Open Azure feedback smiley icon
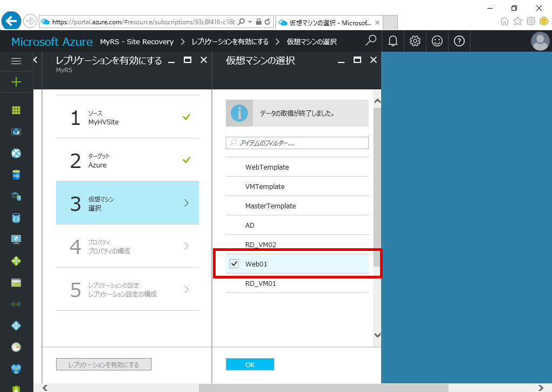Image resolution: width=552 pixels, height=392 pixels. [437, 41]
